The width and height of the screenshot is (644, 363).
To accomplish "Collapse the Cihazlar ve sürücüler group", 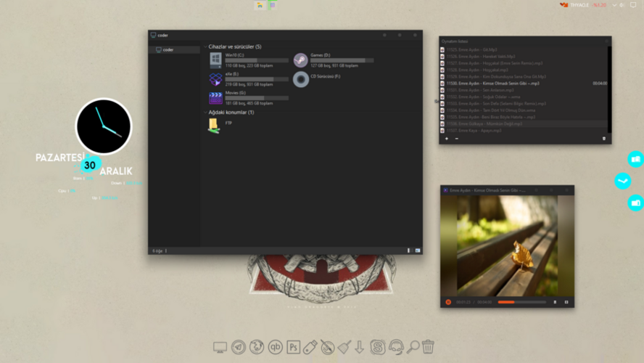I will click(205, 46).
